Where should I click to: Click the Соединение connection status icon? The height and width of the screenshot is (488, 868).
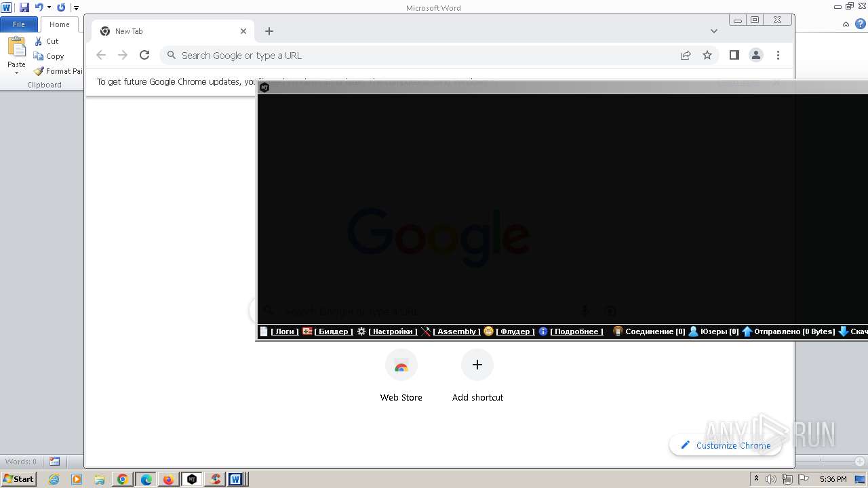618,331
